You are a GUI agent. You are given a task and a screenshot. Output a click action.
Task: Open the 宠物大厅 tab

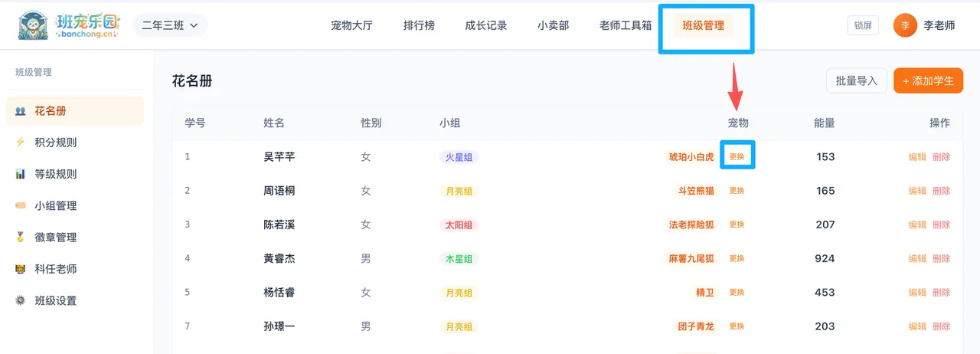pyautogui.click(x=351, y=25)
